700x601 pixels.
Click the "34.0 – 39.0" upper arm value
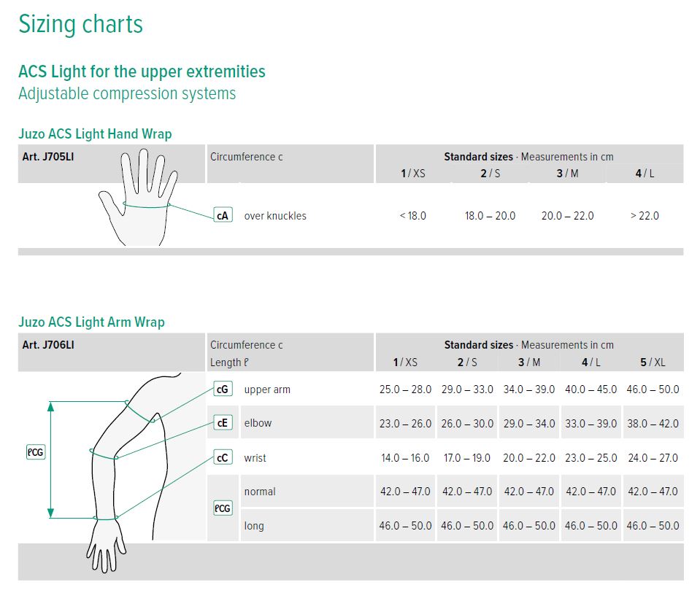(529, 389)
